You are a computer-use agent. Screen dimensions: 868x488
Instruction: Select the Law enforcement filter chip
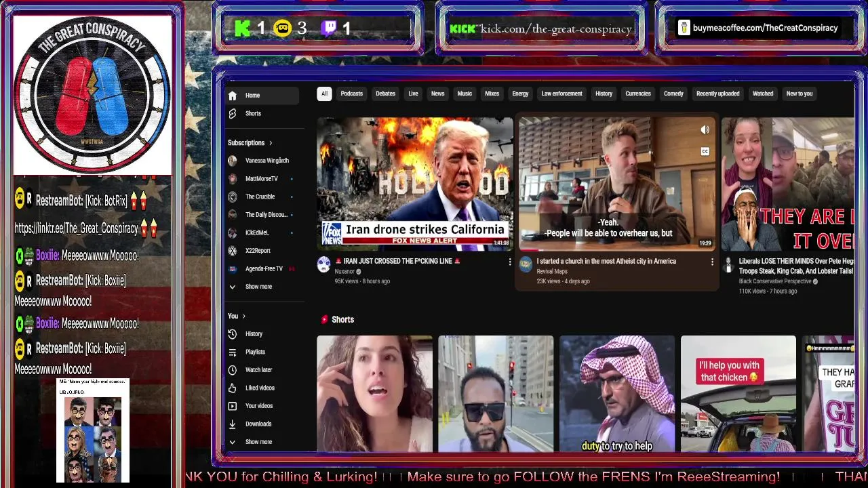[561, 94]
